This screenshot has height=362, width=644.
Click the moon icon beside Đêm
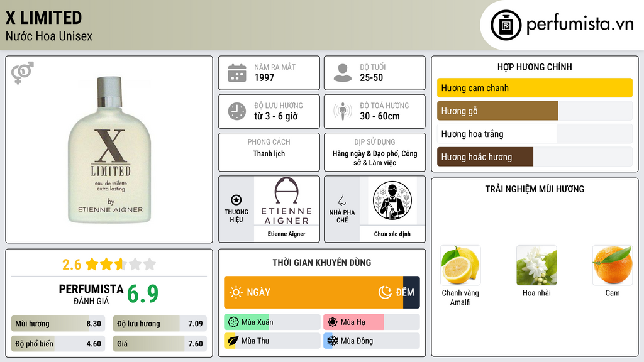pos(385,292)
